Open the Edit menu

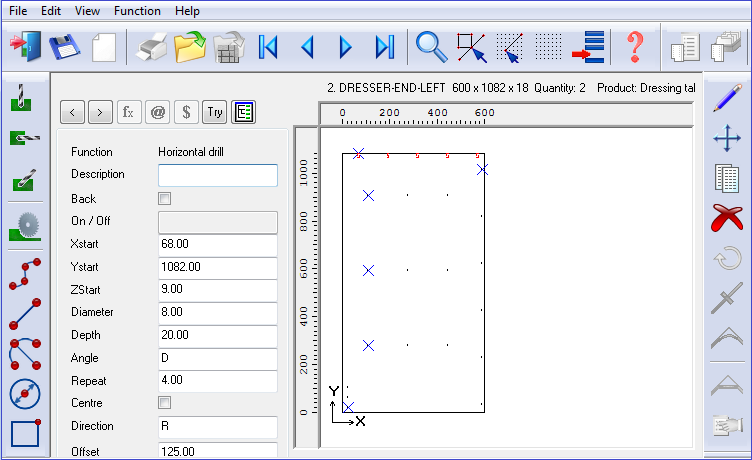pos(51,11)
